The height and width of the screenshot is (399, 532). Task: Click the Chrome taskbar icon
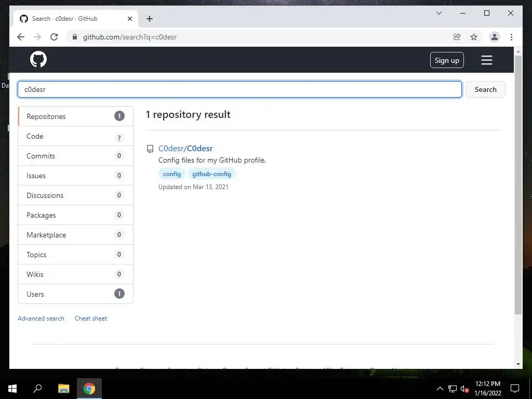click(89, 389)
